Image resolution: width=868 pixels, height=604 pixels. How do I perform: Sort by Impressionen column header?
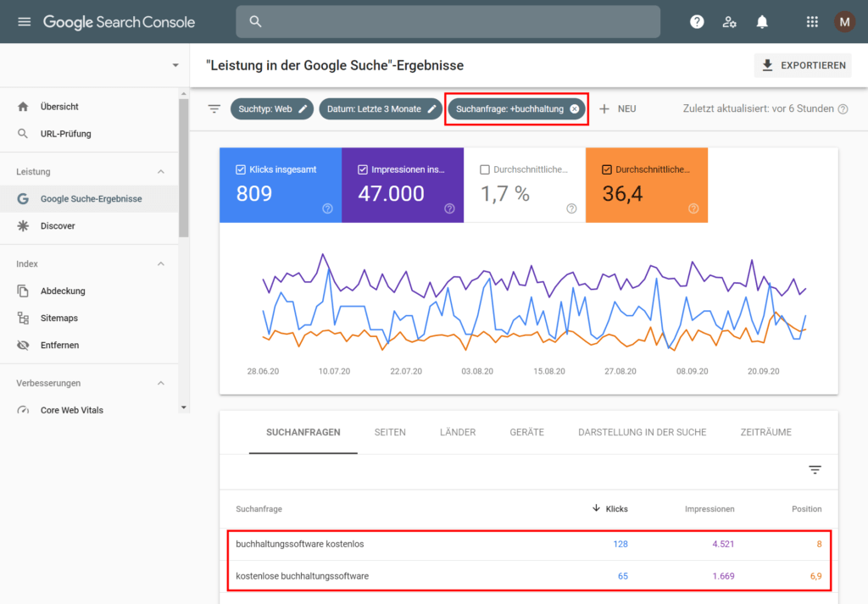click(x=709, y=509)
